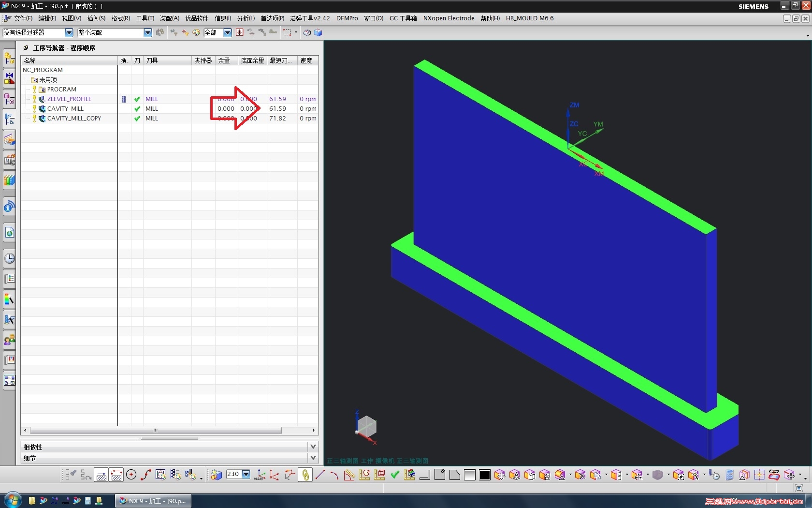Open the Roles sidebar tab

tap(9, 340)
